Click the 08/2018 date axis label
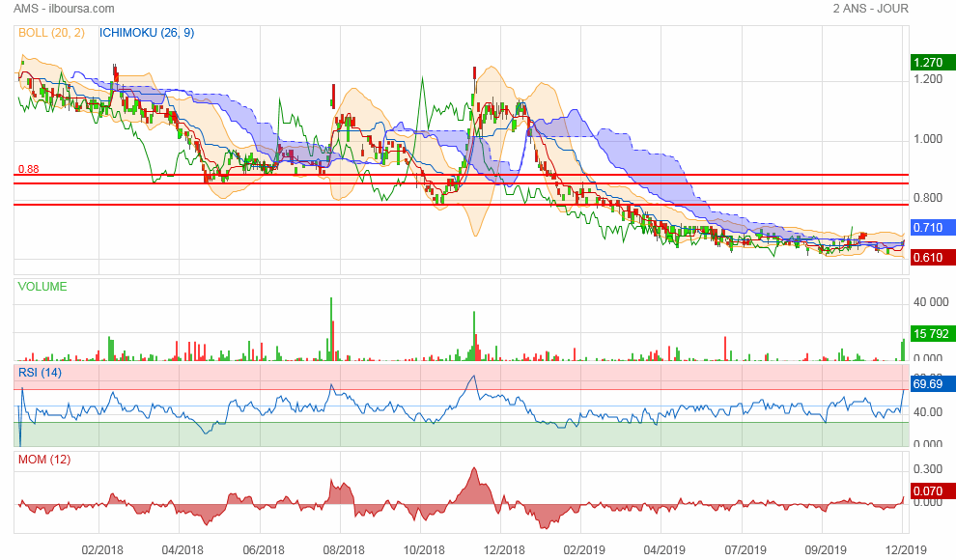 pos(344,549)
